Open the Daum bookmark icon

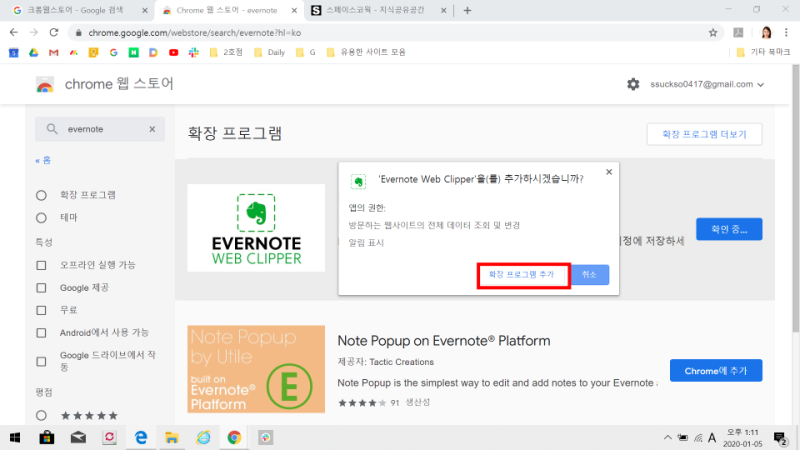[x=153, y=53]
